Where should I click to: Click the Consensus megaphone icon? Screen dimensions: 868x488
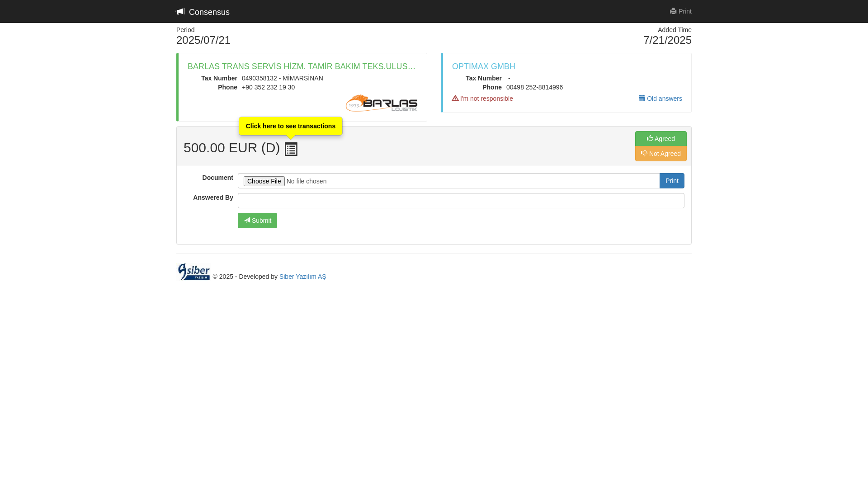point(180,11)
